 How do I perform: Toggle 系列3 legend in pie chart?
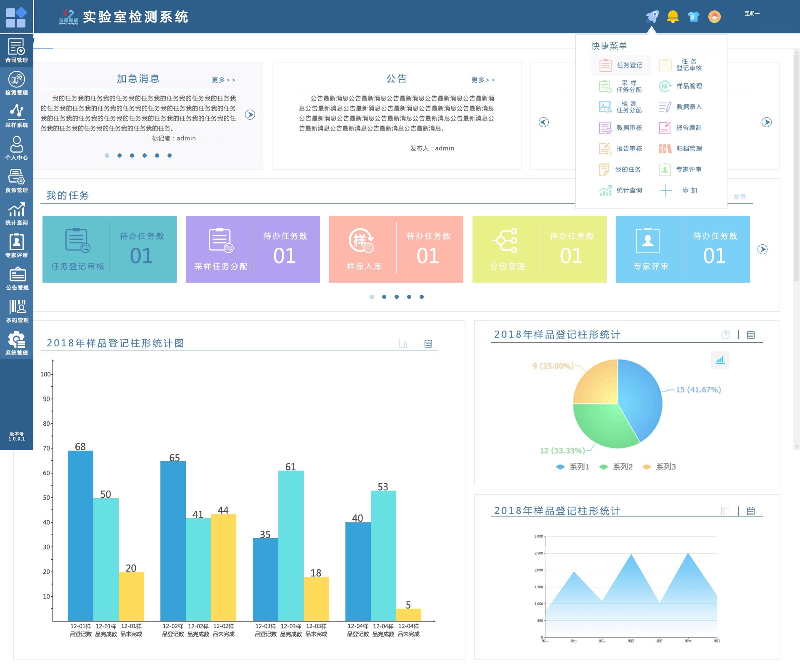point(659,467)
